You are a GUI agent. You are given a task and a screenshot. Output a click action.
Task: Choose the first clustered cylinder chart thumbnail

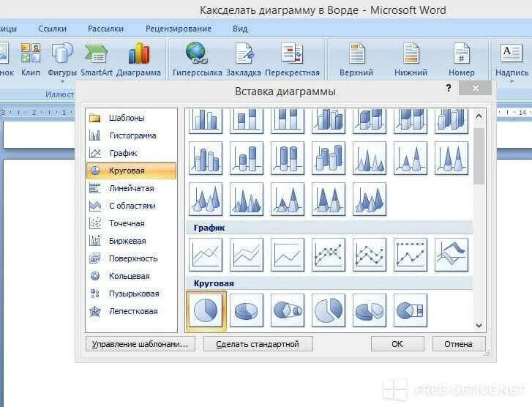click(x=206, y=158)
